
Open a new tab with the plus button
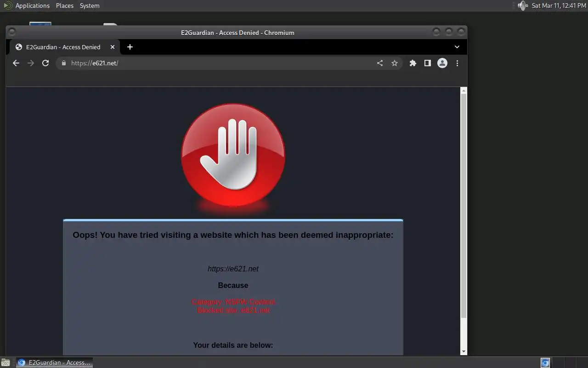coord(130,47)
